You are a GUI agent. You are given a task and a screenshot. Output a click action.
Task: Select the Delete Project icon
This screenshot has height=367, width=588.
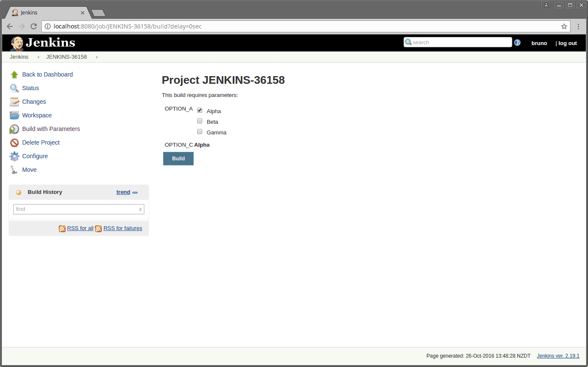tap(14, 142)
